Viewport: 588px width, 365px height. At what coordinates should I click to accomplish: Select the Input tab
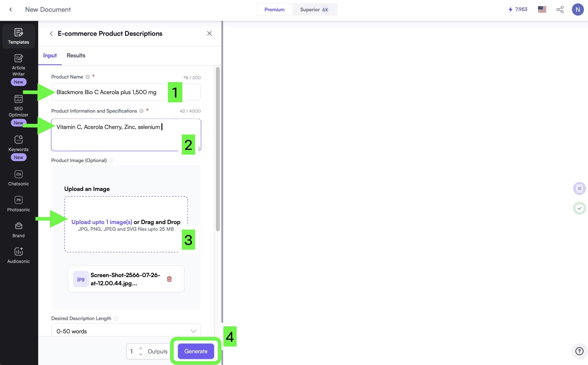50,55
